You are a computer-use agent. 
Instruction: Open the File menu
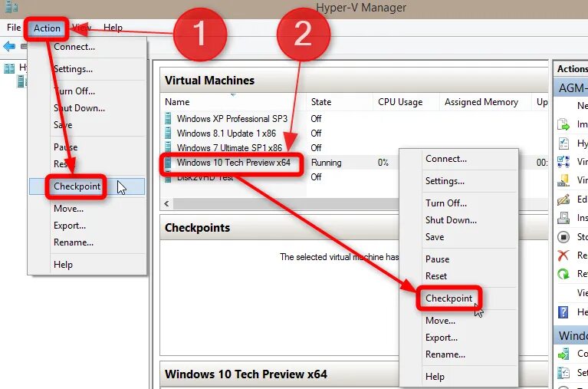(14, 28)
